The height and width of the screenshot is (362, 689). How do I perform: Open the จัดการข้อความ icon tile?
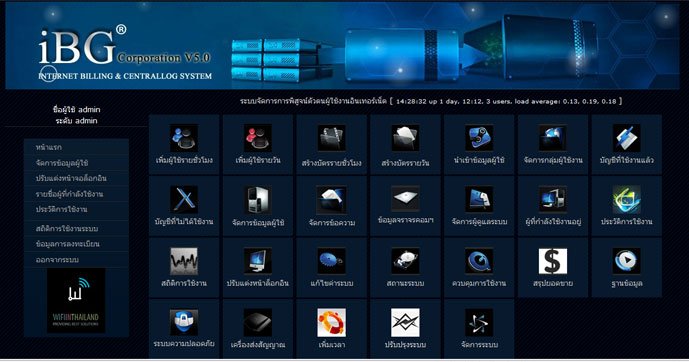(x=331, y=206)
